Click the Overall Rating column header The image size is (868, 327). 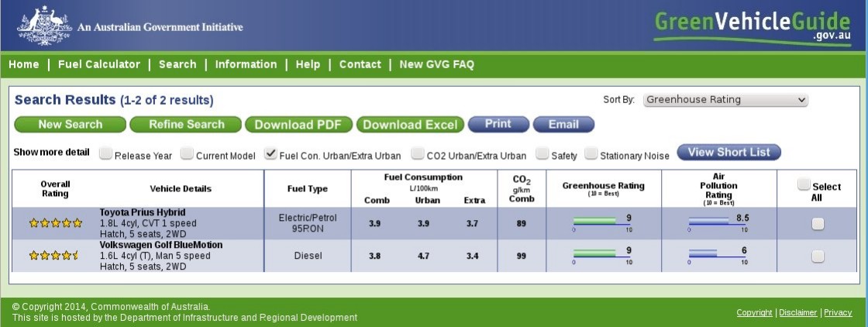55,188
